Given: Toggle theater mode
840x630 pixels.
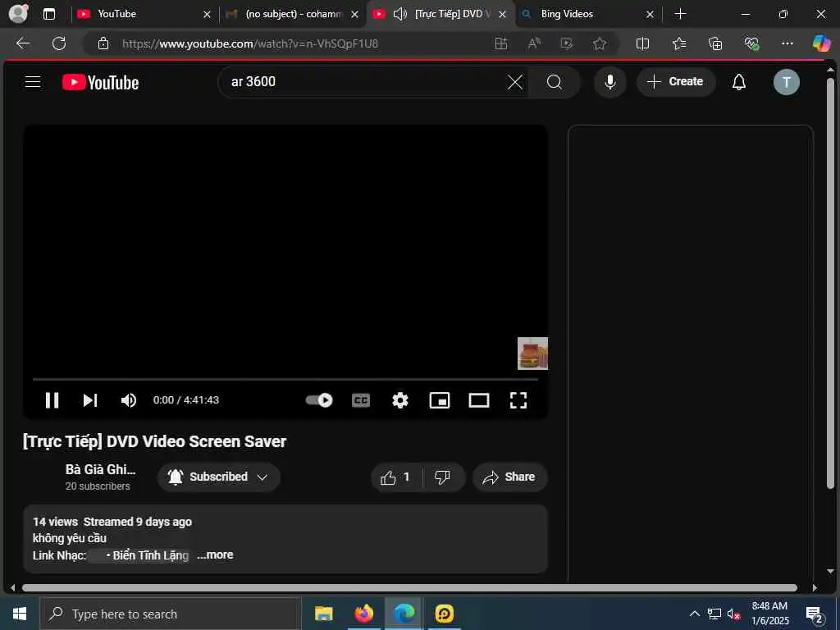Looking at the screenshot, I should click(x=479, y=400).
